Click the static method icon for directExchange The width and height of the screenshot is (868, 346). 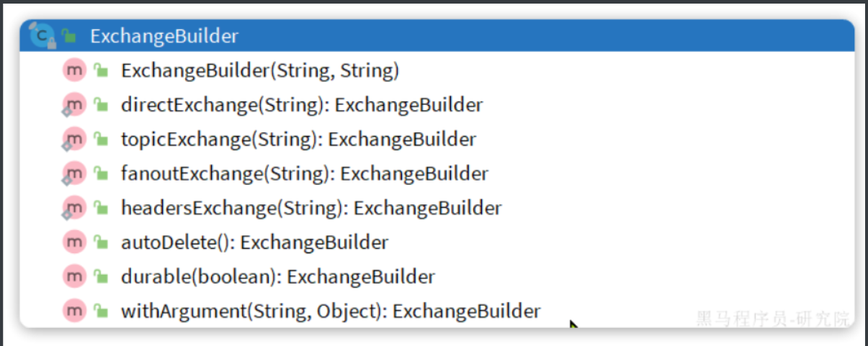tap(73, 105)
